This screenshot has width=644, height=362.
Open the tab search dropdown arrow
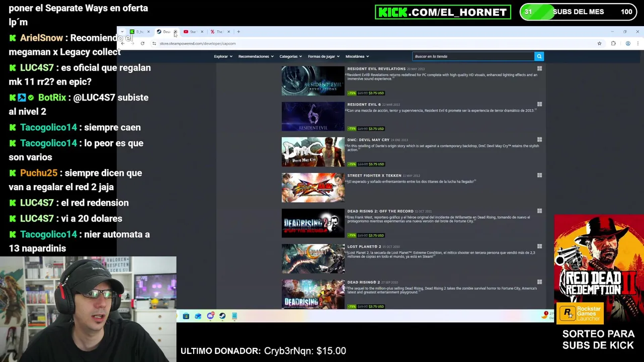coord(122,32)
